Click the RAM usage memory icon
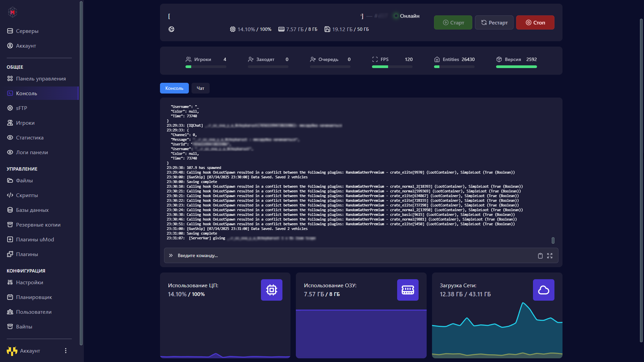 click(408, 290)
